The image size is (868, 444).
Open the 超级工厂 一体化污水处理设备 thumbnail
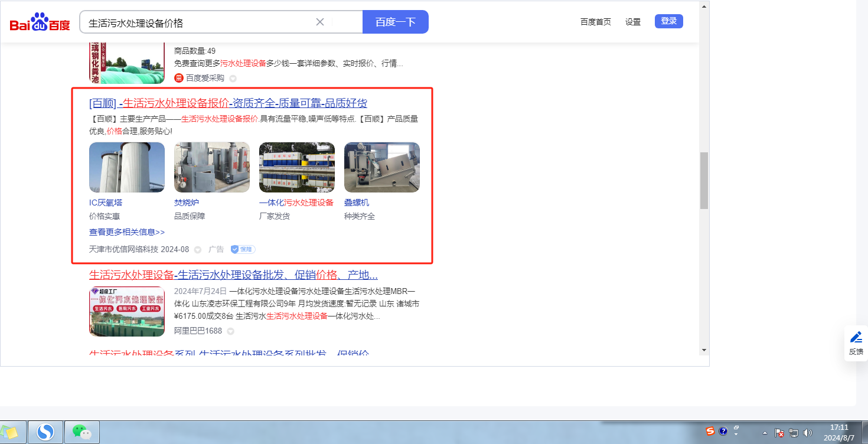[127, 311]
